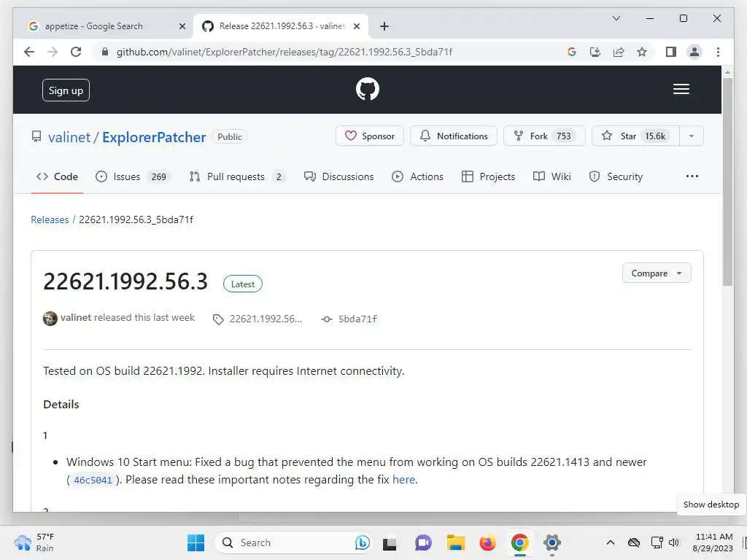Click the Sponsor button
747x560 pixels.
coord(370,136)
